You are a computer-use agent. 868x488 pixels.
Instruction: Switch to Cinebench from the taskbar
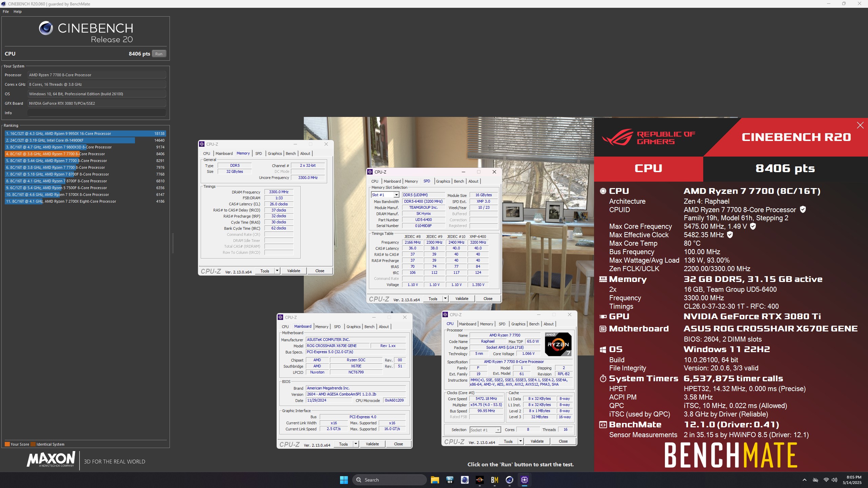pos(509,480)
